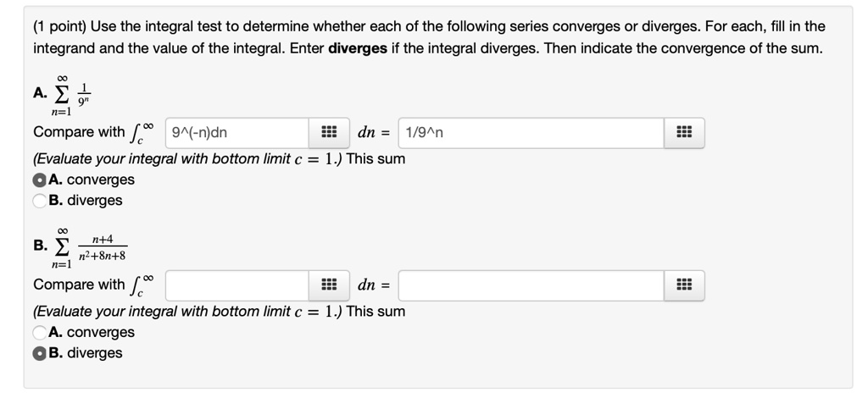
Task: Click the Compare with text in part B
Action: tap(79, 285)
